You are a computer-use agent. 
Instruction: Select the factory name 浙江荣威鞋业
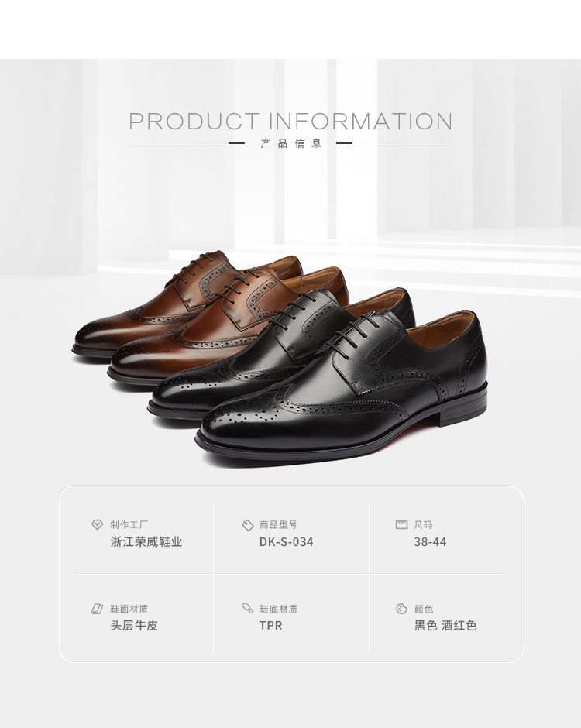146,542
